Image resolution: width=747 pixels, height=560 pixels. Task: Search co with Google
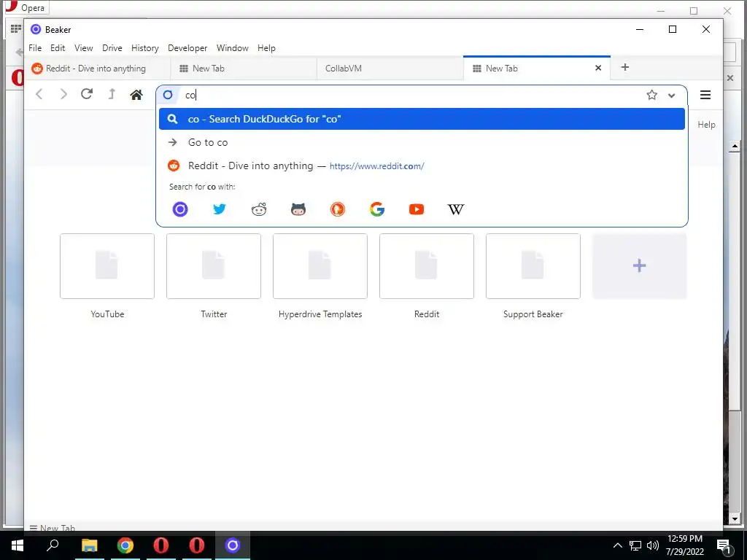377,209
